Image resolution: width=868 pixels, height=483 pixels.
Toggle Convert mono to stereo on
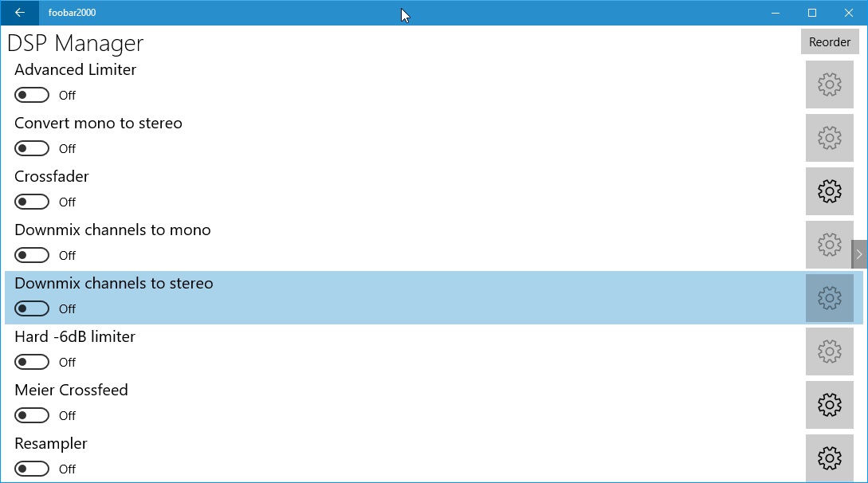tap(32, 148)
